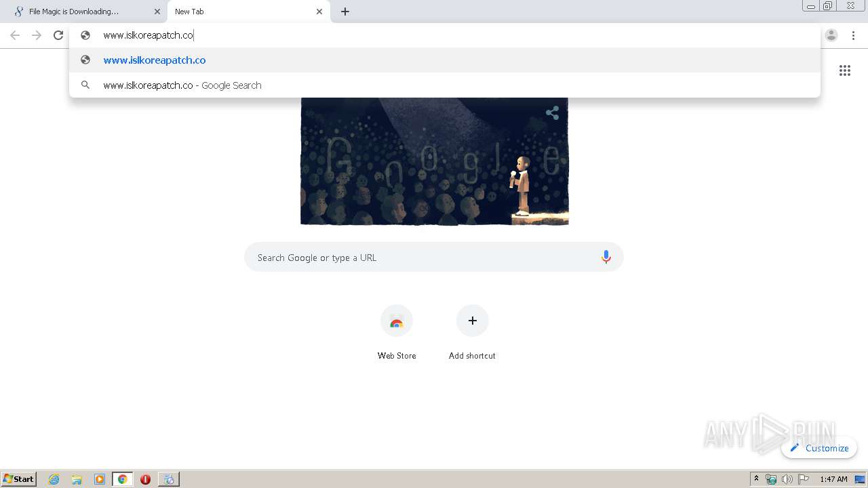Image resolution: width=868 pixels, height=488 pixels.
Task: Open the network tray icon
Action: (771, 479)
